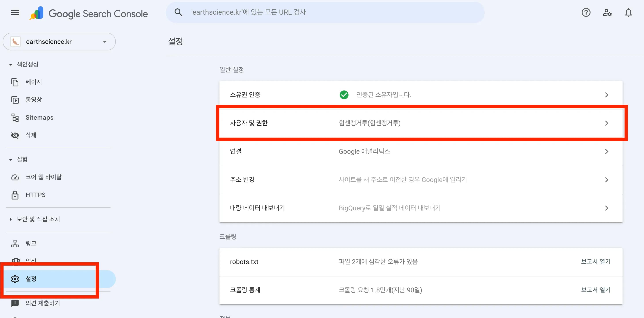Click the HTTPS lock icon
The image size is (644, 318).
tap(15, 195)
